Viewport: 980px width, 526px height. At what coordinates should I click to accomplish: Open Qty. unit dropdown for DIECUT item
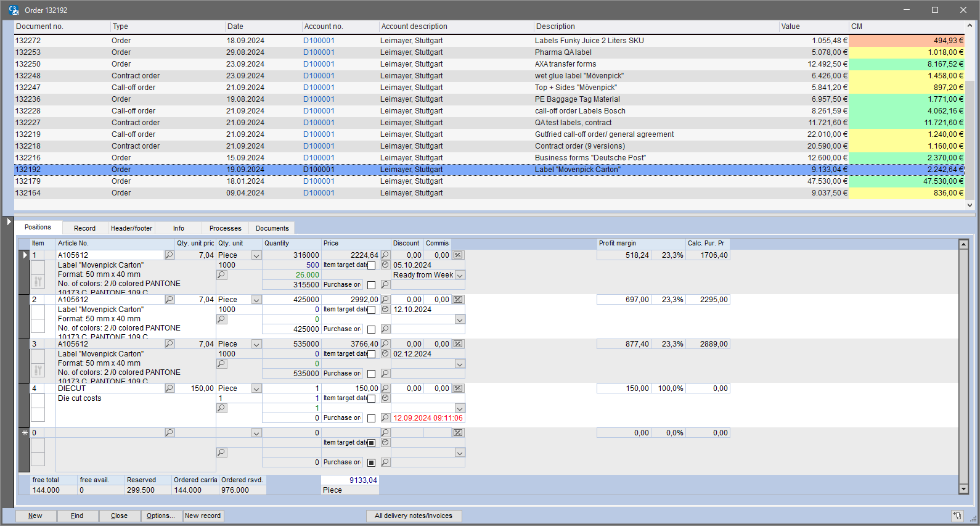click(256, 388)
